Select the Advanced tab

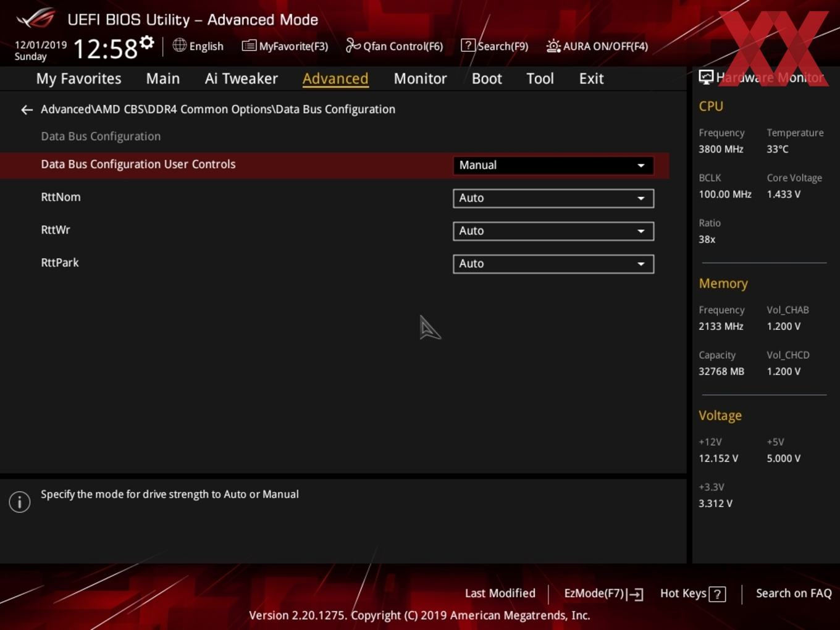point(335,78)
